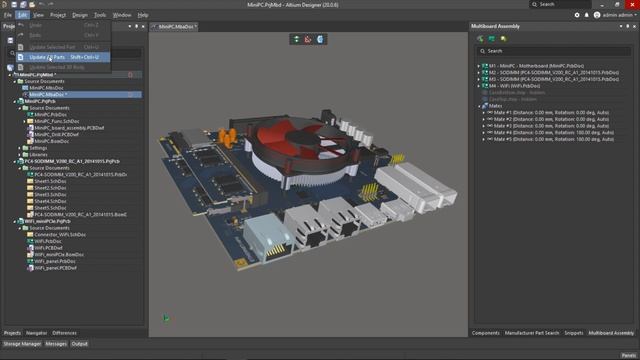
Task: Open the Output panel button
Action: click(x=79, y=344)
